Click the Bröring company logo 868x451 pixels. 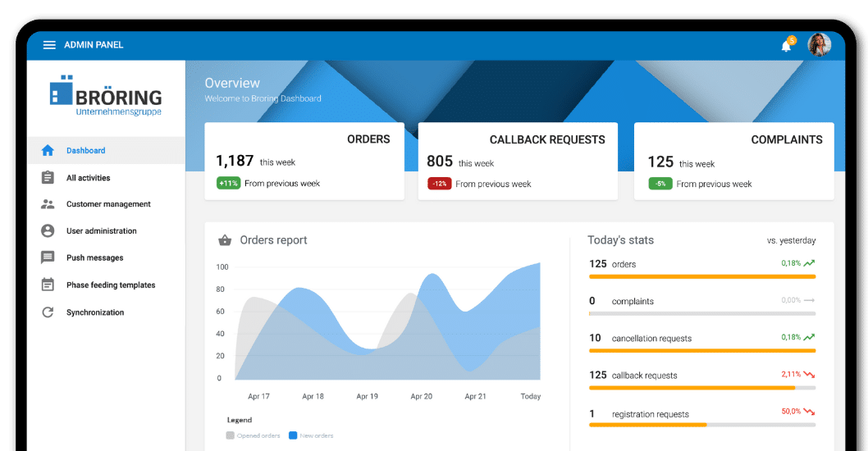pyautogui.click(x=106, y=96)
